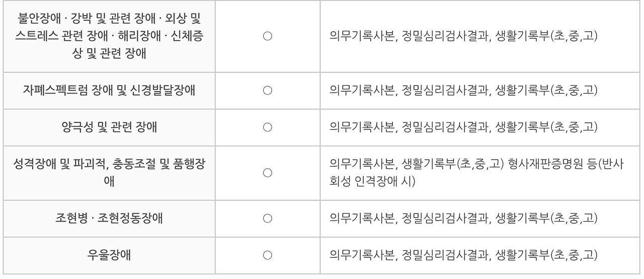The image size is (644, 279).
Task: Click the 회성 인격장애 시) text line
Action: pyautogui.click(x=371, y=180)
